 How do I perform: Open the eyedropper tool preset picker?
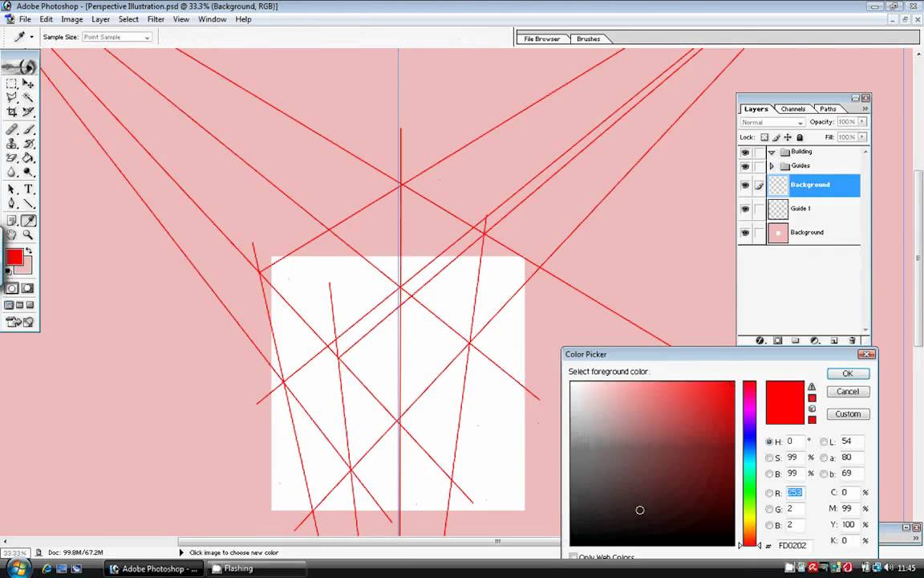click(x=31, y=37)
